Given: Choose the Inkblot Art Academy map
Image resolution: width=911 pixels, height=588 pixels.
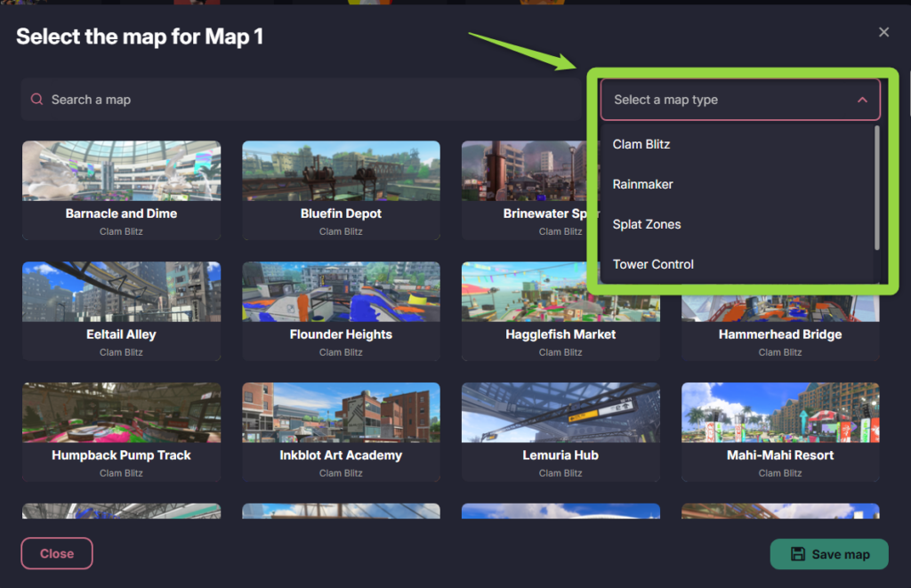Looking at the screenshot, I should pyautogui.click(x=341, y=431).
